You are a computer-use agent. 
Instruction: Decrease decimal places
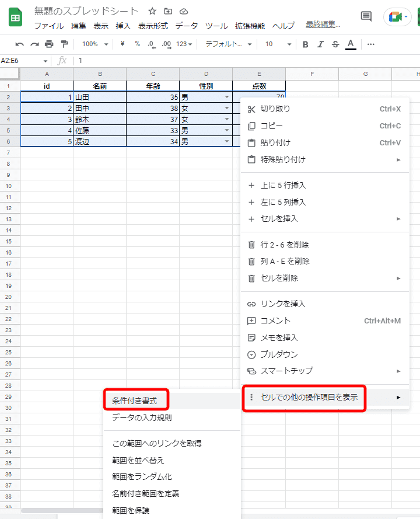tap(152, 44)
